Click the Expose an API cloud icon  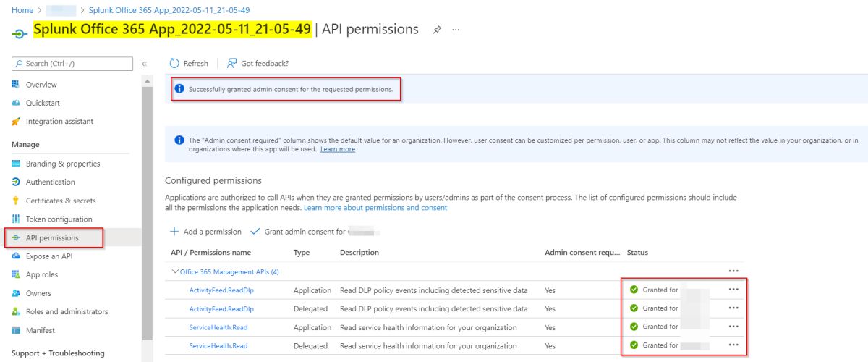[x=16, y=256]
